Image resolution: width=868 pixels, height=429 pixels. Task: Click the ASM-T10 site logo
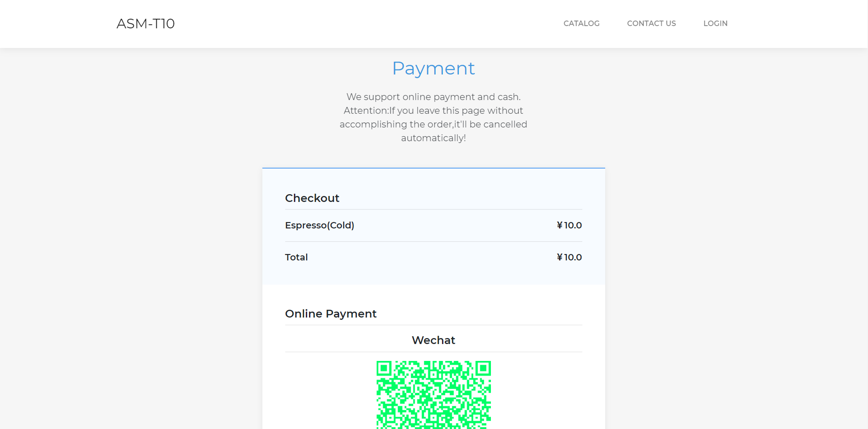145,24
